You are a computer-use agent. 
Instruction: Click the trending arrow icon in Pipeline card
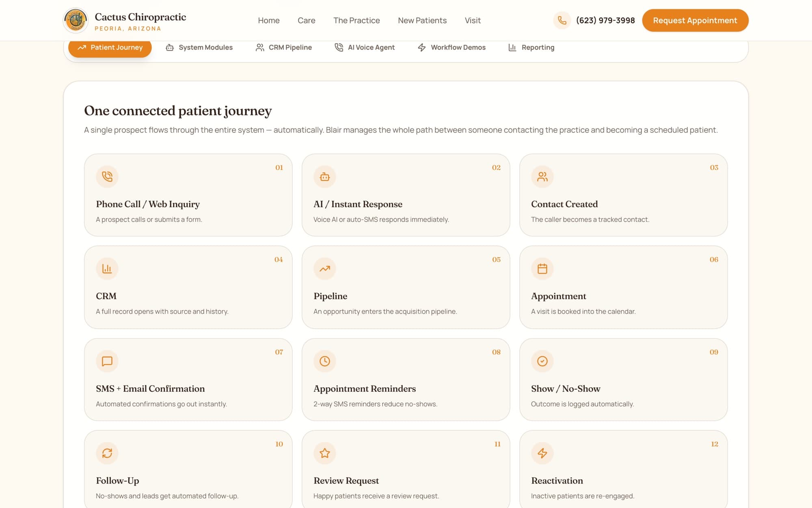[325, 269]
